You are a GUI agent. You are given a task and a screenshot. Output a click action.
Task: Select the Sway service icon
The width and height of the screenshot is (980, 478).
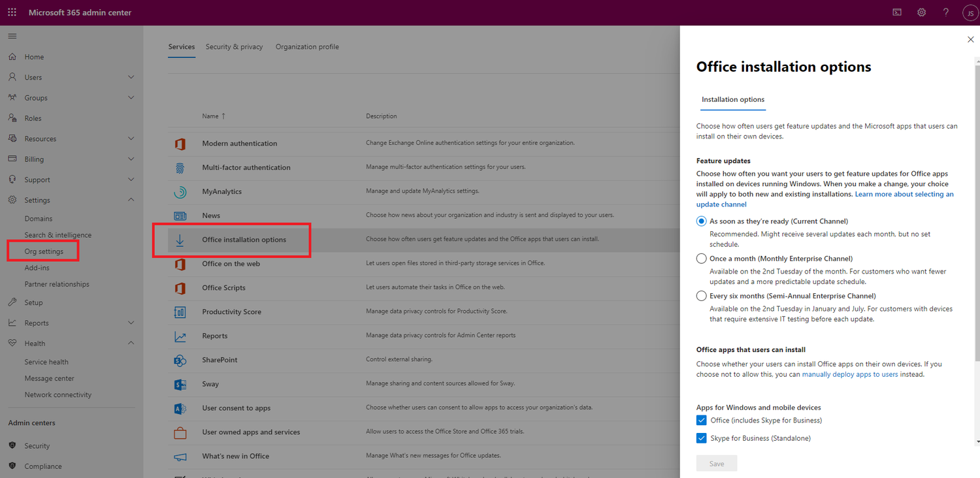(180, 384)
